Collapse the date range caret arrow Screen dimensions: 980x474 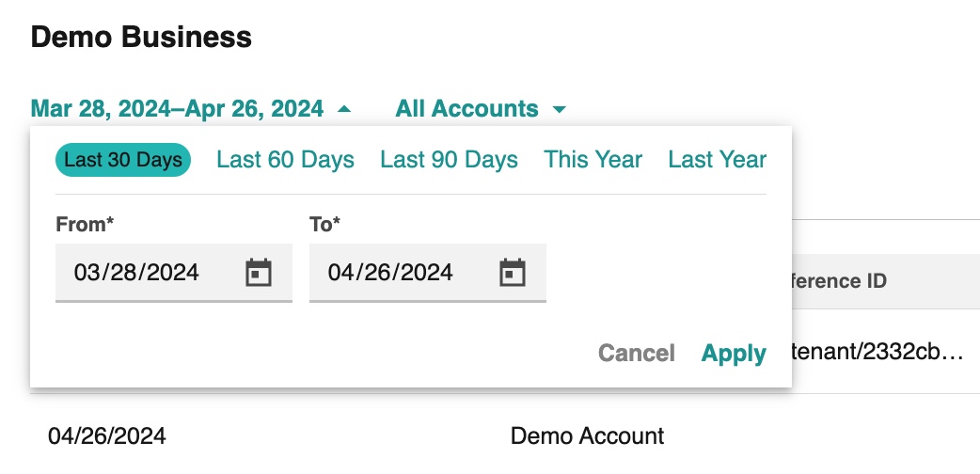click(x=343, y=109)
